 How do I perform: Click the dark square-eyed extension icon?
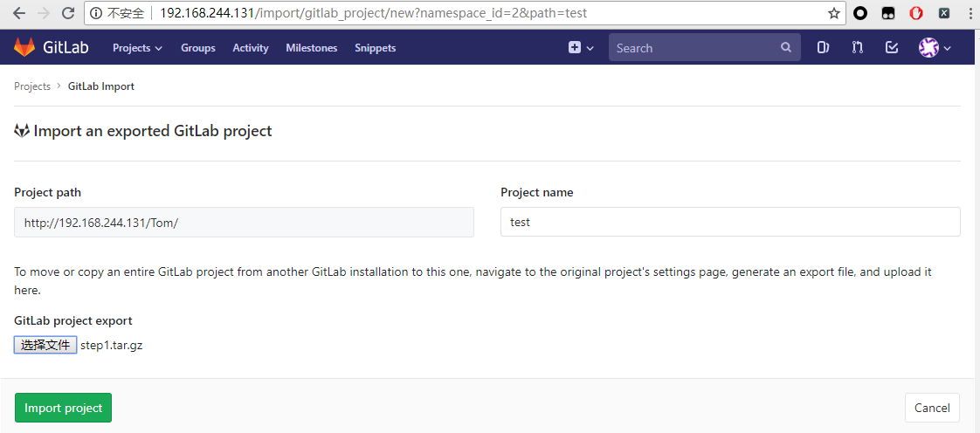888,13
